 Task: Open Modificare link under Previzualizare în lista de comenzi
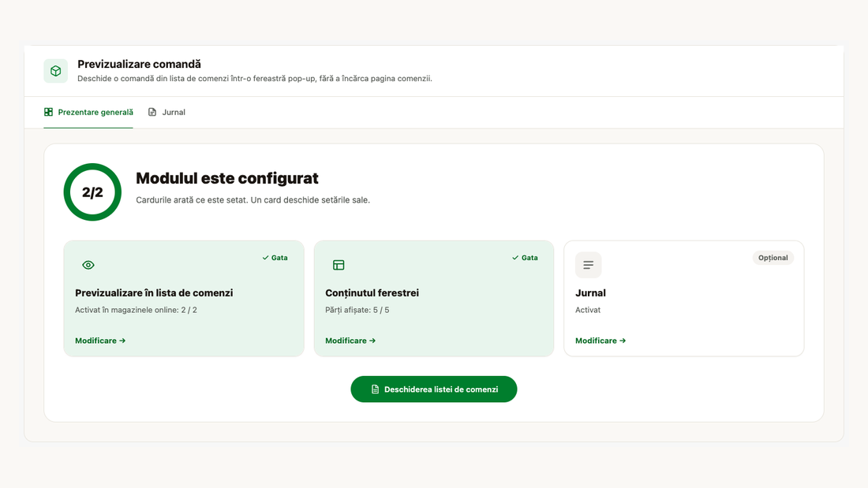[x=100, y=341]
